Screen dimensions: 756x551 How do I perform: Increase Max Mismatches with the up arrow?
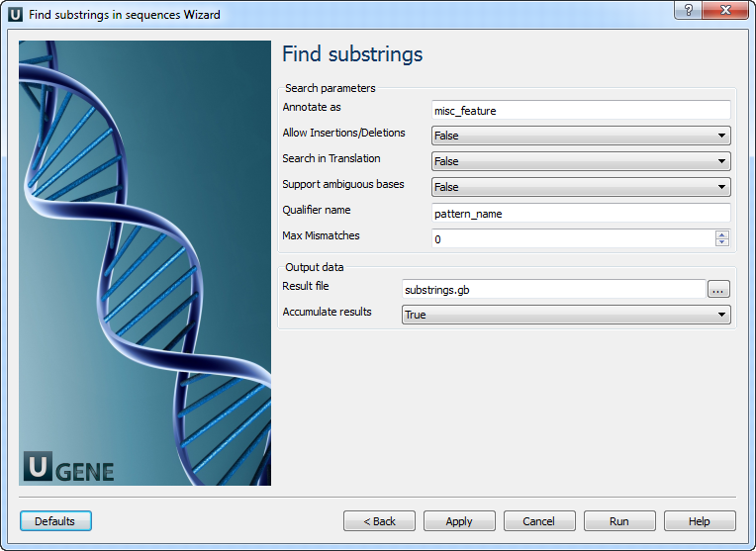[721, 234]
